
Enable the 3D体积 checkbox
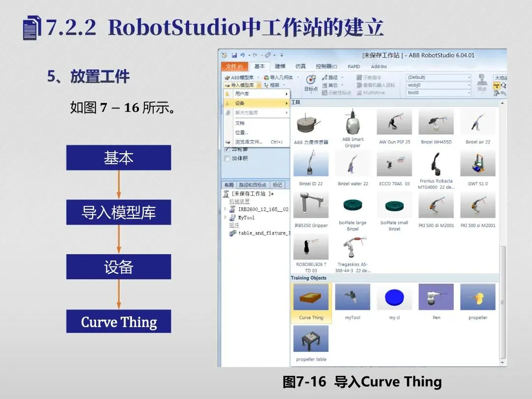coord(227,159)
